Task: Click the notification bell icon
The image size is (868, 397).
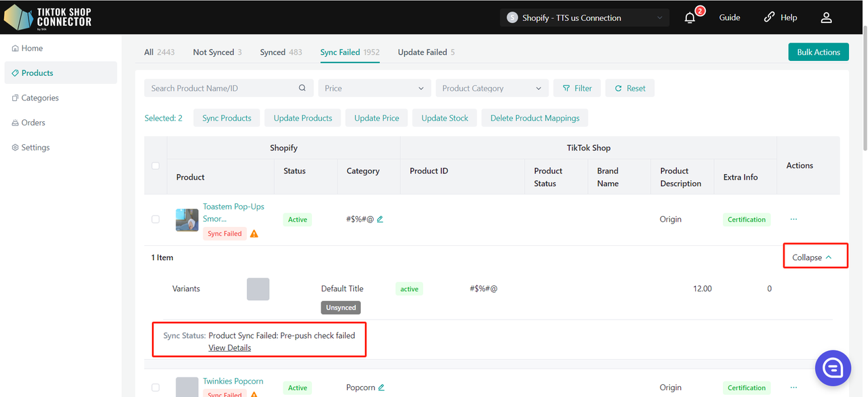Action: click(690, 18)
